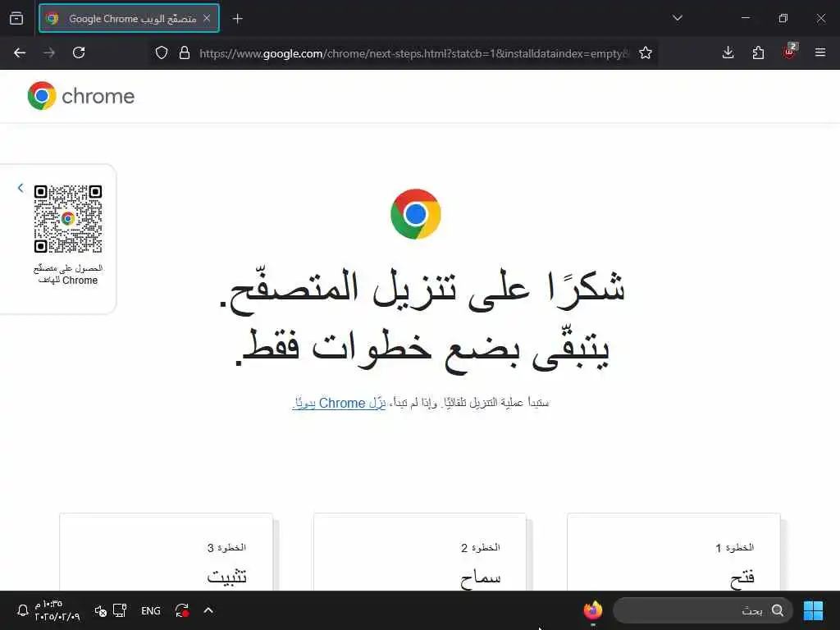Open the downloads panel
Screen dimensions: 840x630
(728, 52)
